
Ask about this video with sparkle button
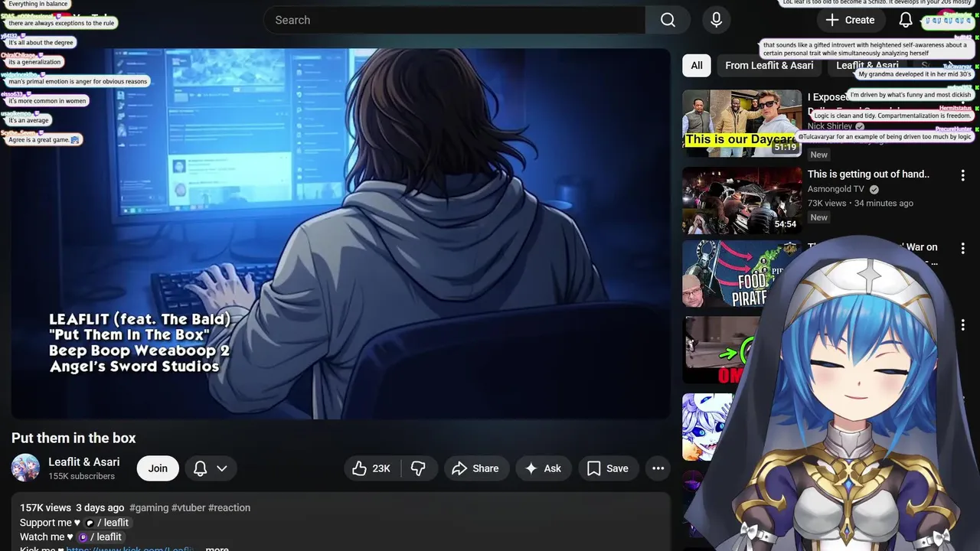[x=543, y=468]
